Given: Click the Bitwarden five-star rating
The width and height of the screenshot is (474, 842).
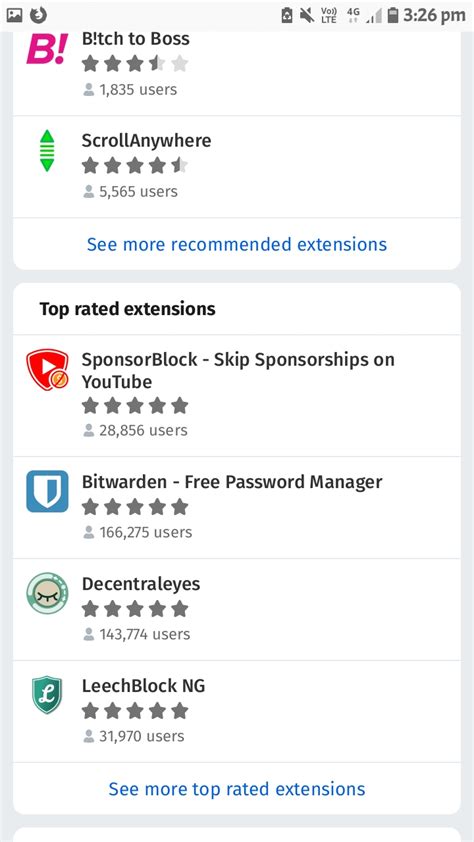Looking at the screenshot, I should [x=135, y=506].
